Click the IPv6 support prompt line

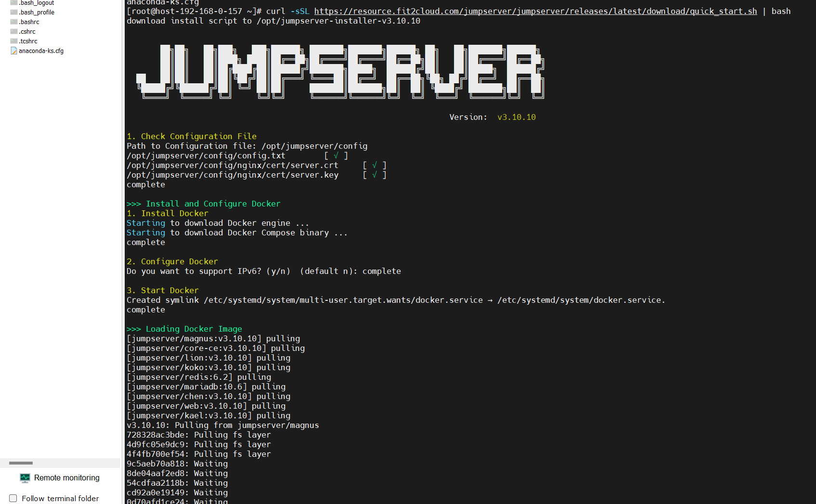tap(264, 271)
